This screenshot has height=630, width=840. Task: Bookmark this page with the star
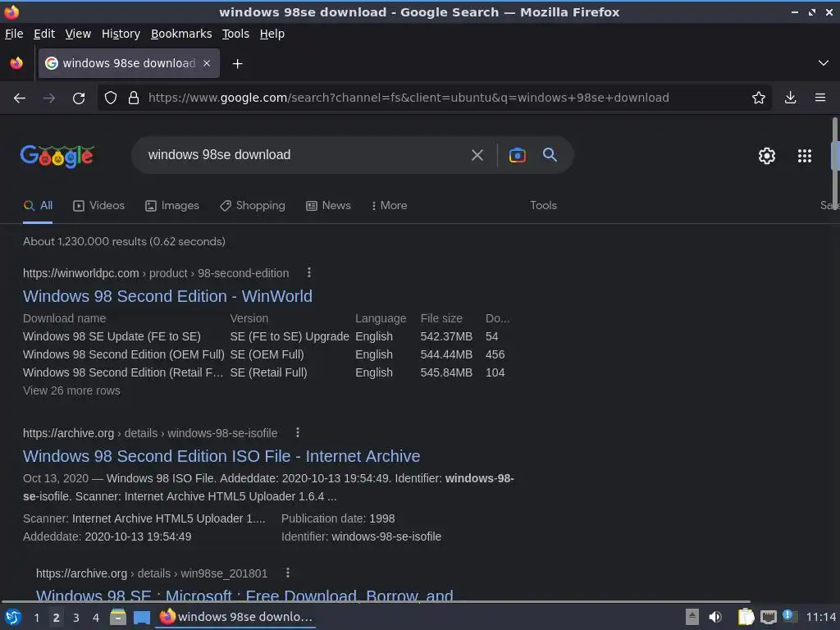(x=759, y=98)
